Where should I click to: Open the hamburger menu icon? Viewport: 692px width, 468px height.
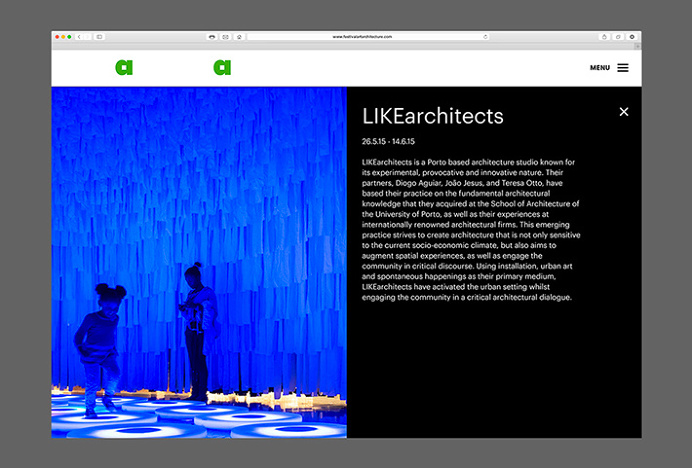point(623,68)
